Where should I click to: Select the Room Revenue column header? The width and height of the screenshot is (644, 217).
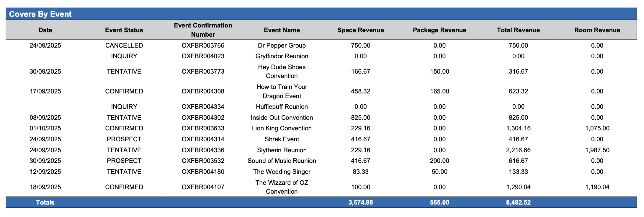[597, 30]
